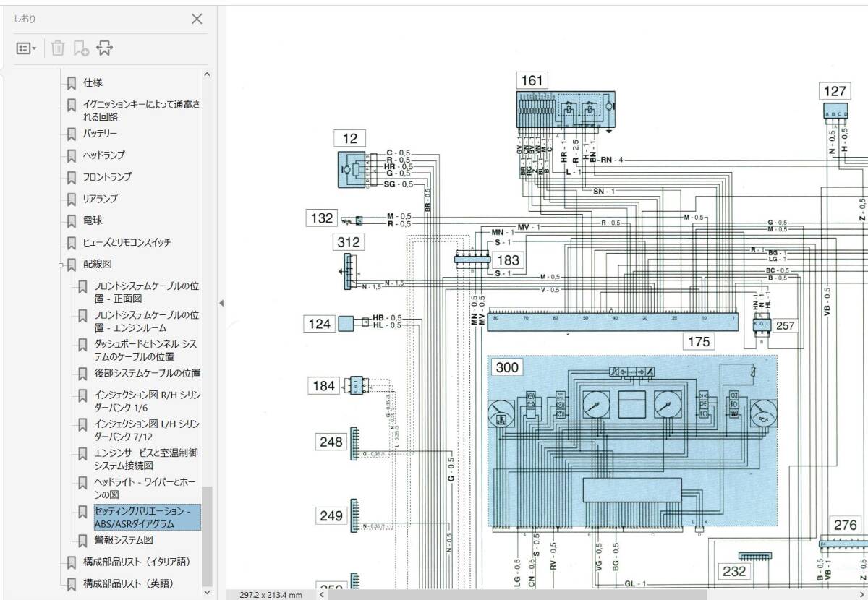Click bookmark icon beside ヒューズとリモコンスイッチ
Viewport: 868px width, 600px height.
tap(72, 243)
